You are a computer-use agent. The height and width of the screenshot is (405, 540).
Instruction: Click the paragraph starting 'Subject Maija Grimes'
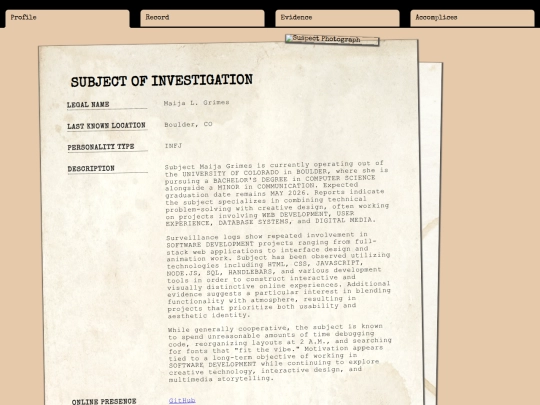(x=277, y=193)
